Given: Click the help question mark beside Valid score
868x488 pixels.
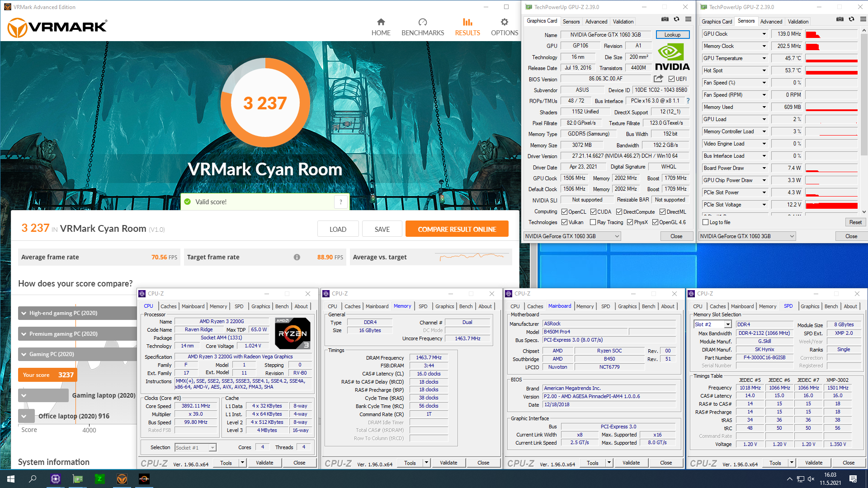Looking at the screenshot, I should pyautogui.click(x=341, y=202).
